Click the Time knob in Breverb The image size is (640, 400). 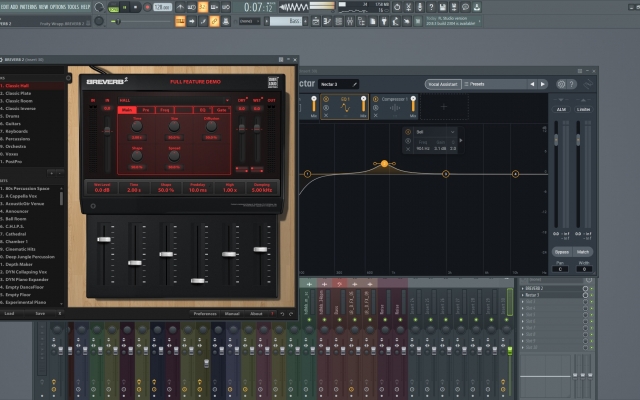click(137, 127)
